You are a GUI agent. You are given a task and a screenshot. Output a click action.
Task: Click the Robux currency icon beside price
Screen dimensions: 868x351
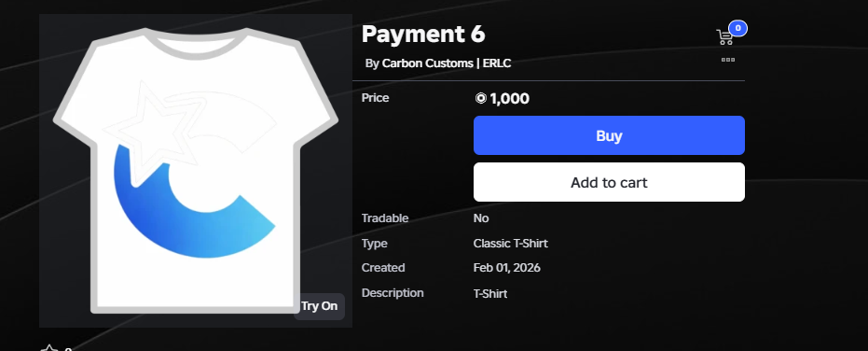pos(480,99)
